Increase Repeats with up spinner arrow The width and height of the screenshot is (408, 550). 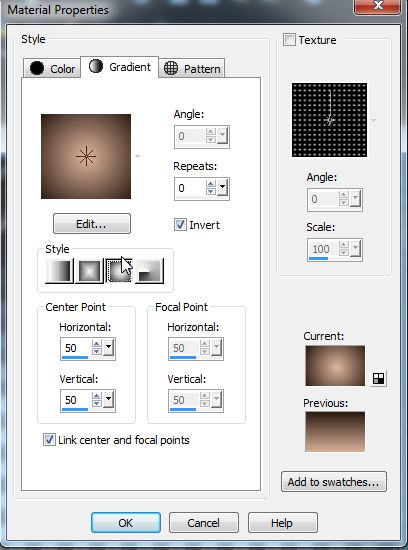click(x=210, y=184)
